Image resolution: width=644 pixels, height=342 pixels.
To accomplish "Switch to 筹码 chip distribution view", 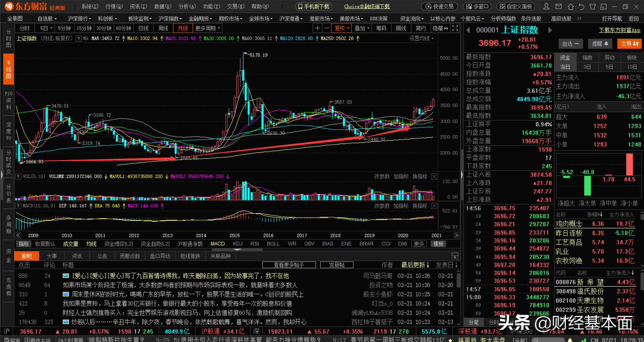I will pyautogui.click(x=381, y=28).
